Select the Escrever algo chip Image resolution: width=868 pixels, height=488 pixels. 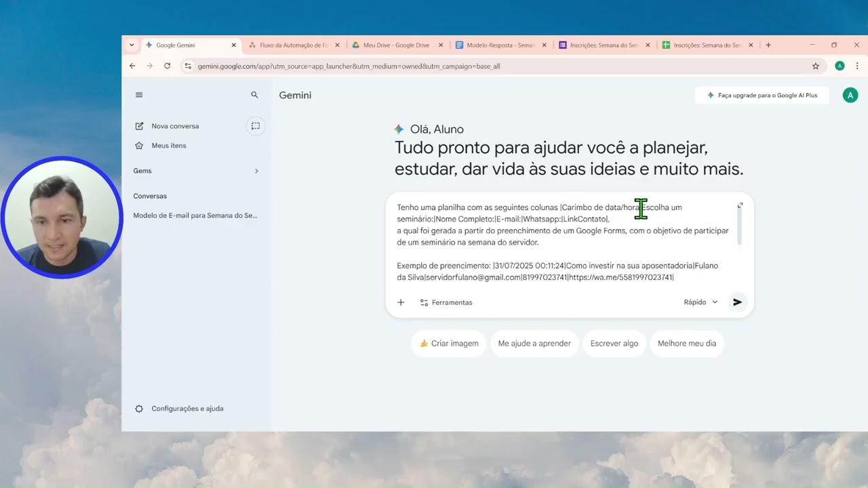coord(614,344)
